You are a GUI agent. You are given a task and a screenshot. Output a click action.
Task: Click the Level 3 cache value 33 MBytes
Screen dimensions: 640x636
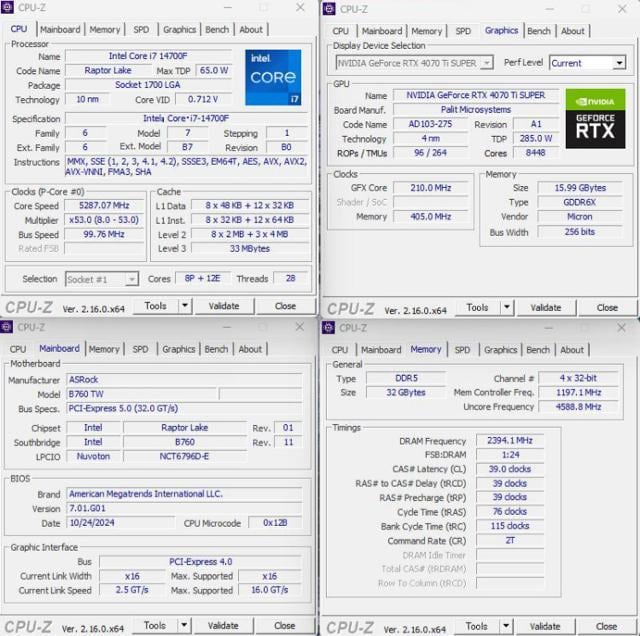(x=250, y=248)
